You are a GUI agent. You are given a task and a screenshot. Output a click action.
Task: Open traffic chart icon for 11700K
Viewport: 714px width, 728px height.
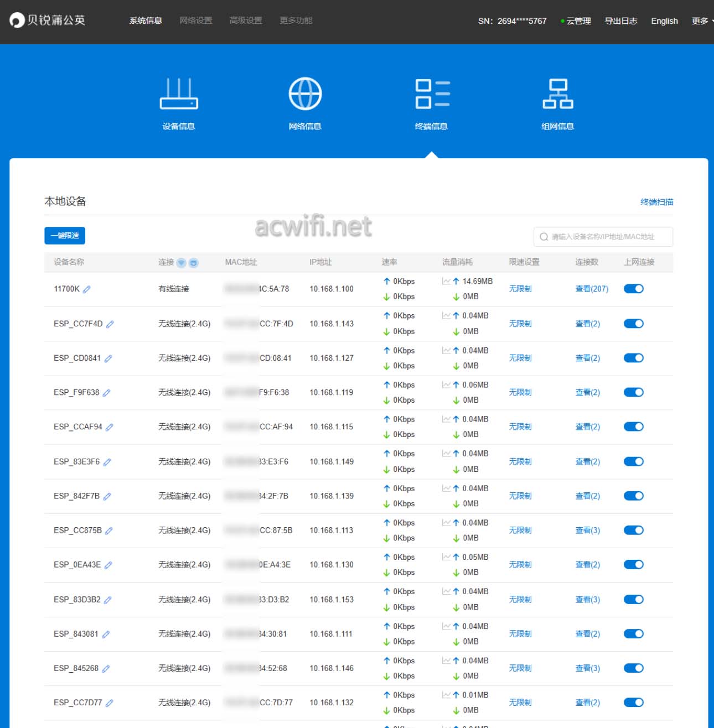[446, 281]
